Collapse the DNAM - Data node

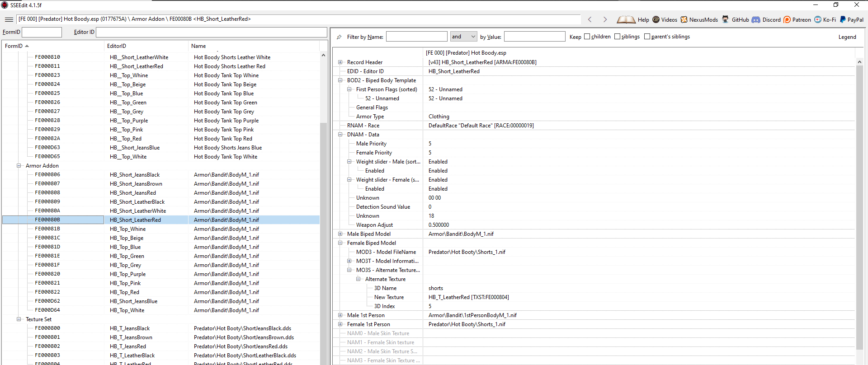pos(340,135)
